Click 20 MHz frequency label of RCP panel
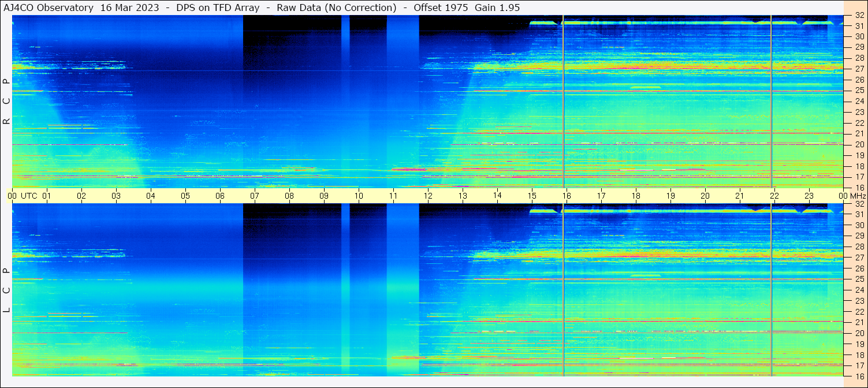This screenshot has height=388, width=868. [x=859, y=144]
